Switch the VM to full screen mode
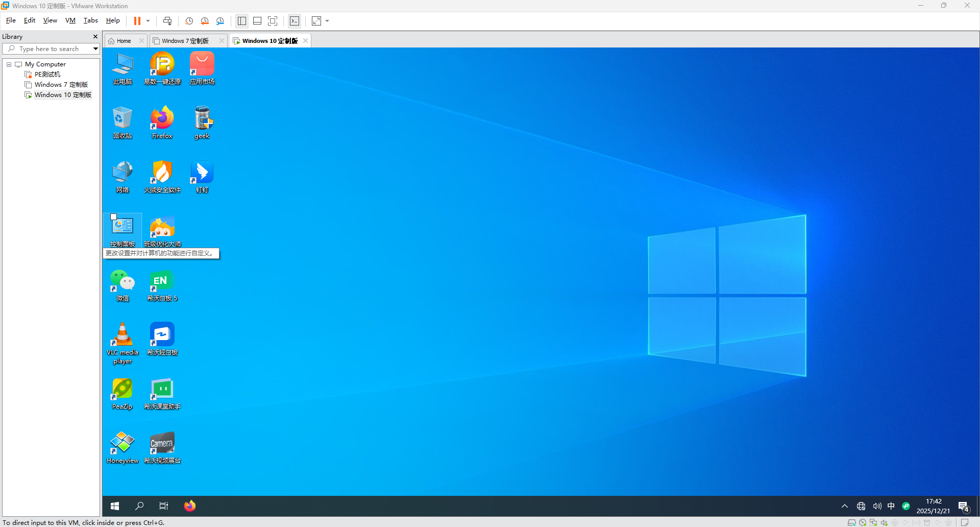 pos(273,21)
